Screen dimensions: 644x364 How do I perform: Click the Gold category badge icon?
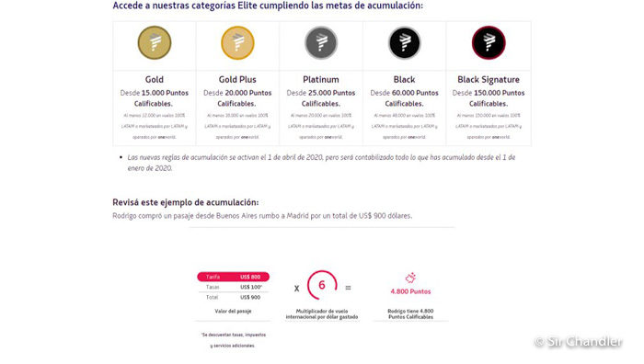tap(155, 42)
